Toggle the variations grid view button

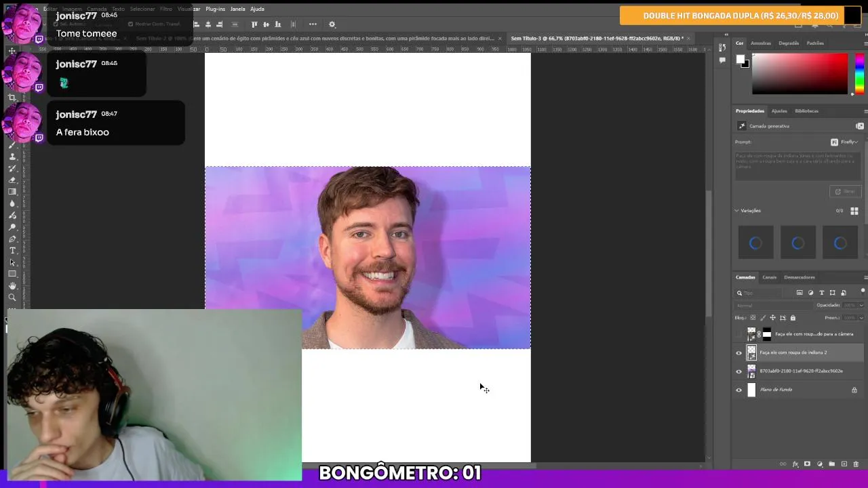[854, 211]
